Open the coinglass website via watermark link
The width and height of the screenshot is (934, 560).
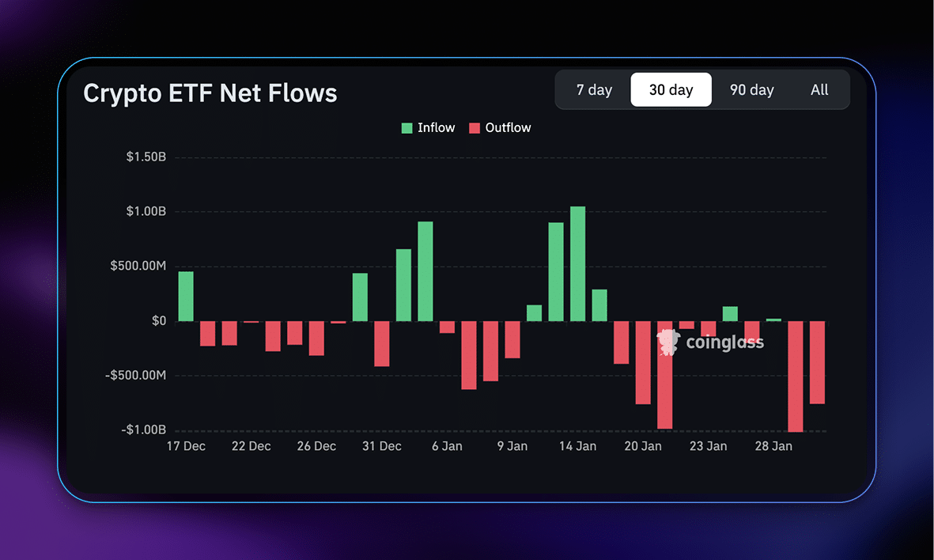(x=709, y=342)
